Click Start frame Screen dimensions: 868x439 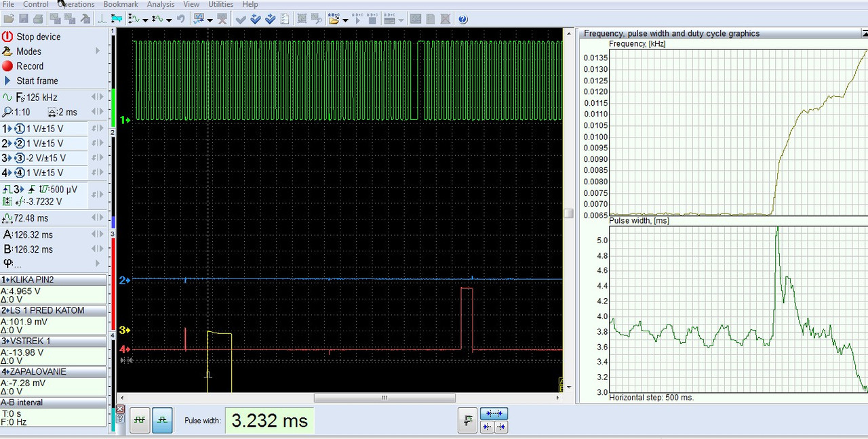coord(37,81)
